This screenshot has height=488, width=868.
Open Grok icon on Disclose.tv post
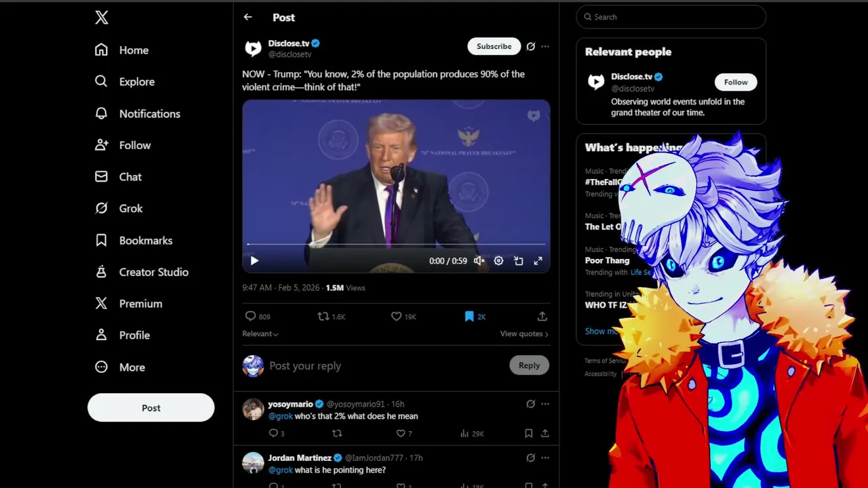coord(530,46)
